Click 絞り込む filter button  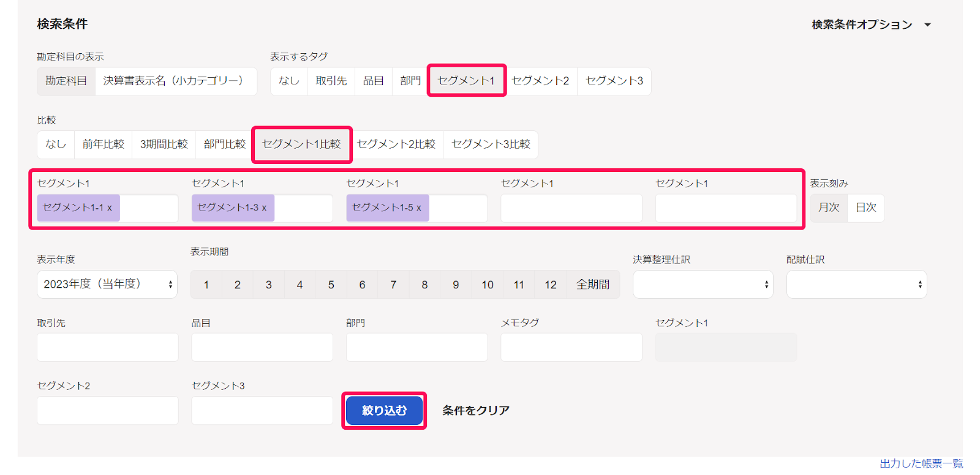coord(384,410)
